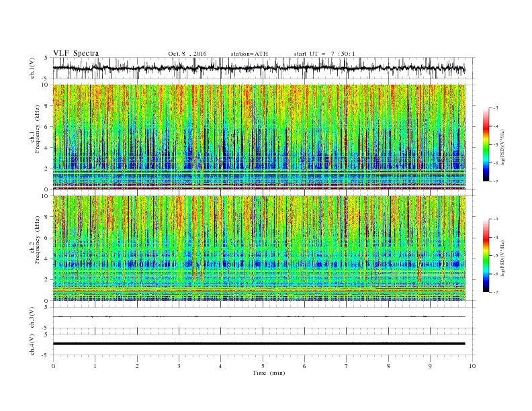Viewport: 532px width, 411px height.
Task: Click the "6" tick on the time axis
Action: (304, 366)
